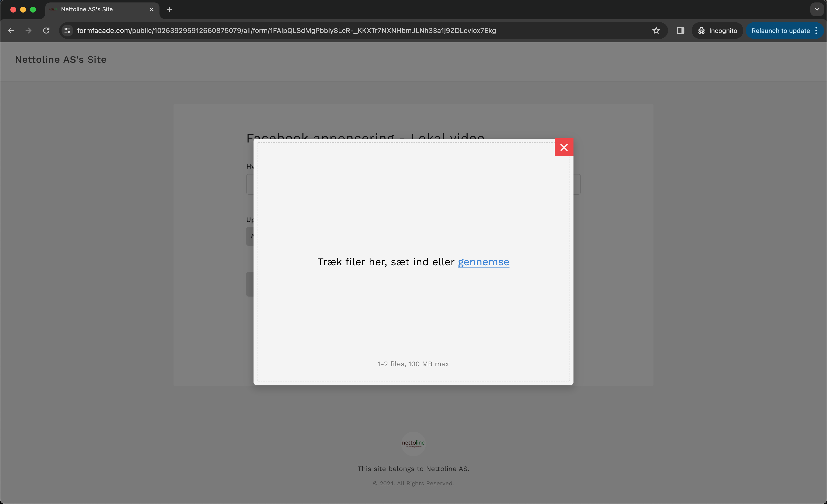The image size is (827, 504).
Task: Click Relaunch to update button
Action: click(780, 31)
